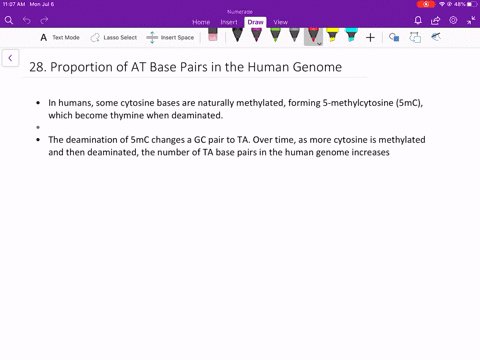Click the text 'which become thymine when deaminated.'
The height and width of the screenshot is (360, 480).
click(136, 115)
